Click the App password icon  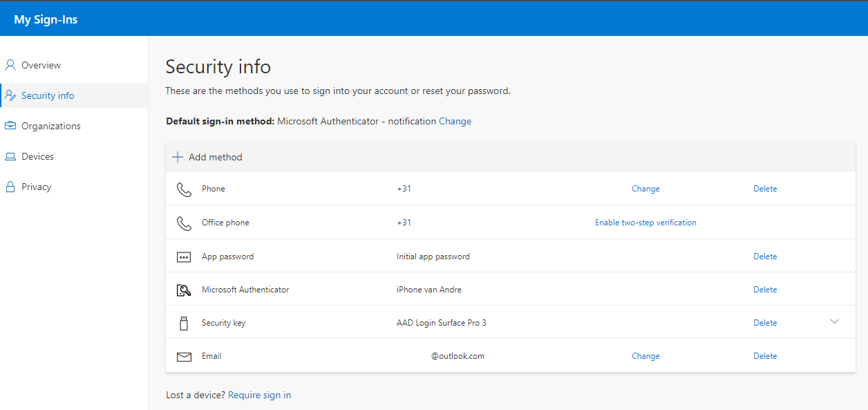[x=184, y=257]
